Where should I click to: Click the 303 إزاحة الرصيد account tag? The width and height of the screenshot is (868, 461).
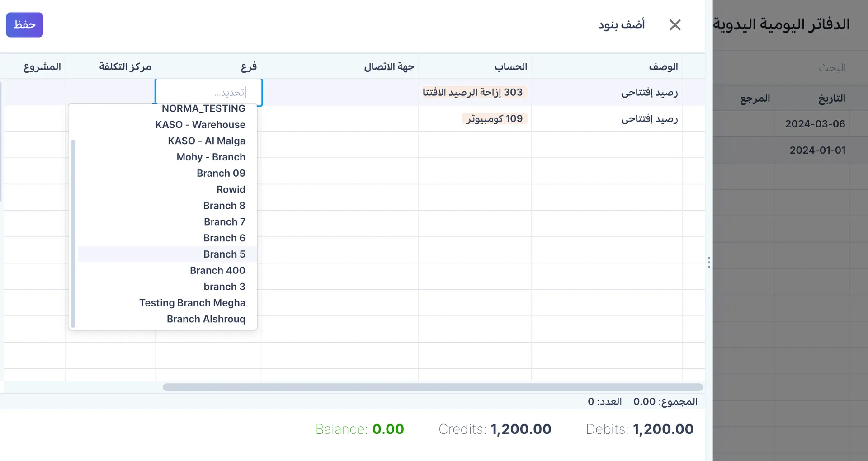(x=473, y=92)
